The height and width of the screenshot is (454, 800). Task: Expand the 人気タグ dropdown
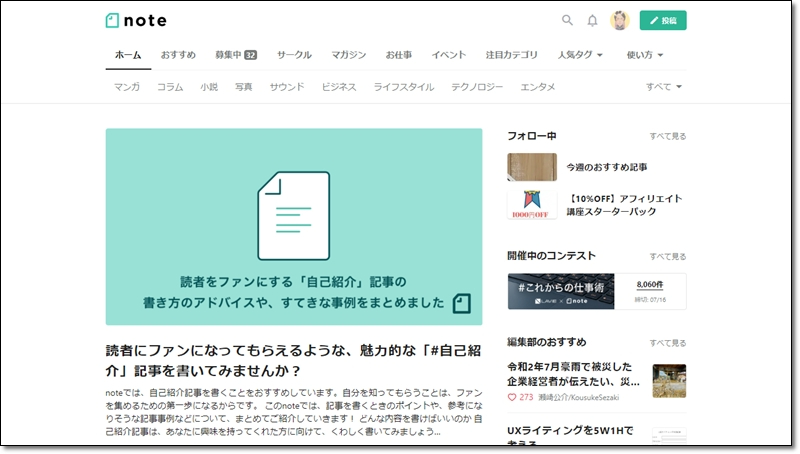pyautogui.click(x=580, y=55)
